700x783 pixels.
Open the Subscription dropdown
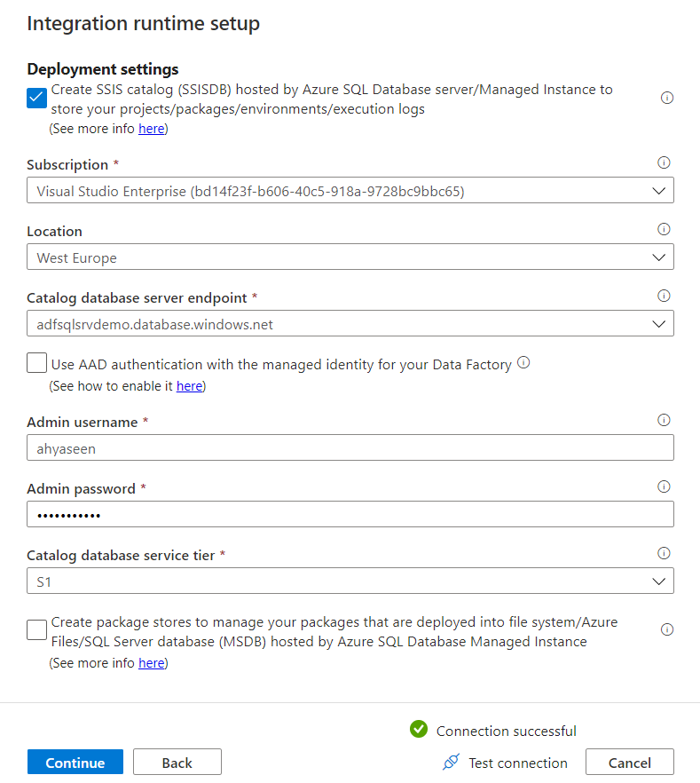(659, 190)
